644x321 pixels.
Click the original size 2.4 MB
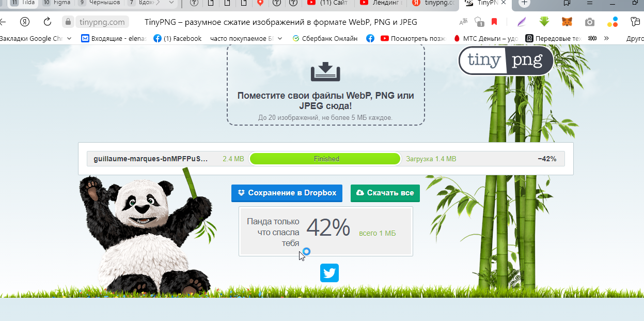[x=233, y=159]
